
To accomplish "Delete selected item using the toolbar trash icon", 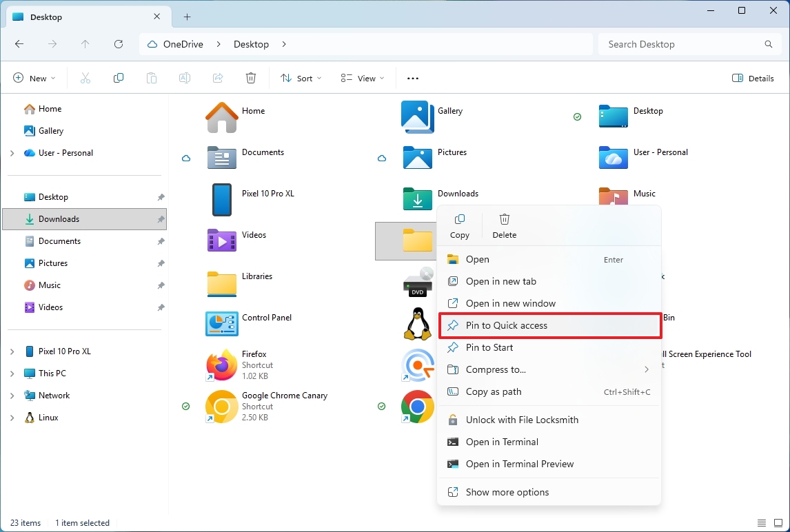I will click(251, 78).
